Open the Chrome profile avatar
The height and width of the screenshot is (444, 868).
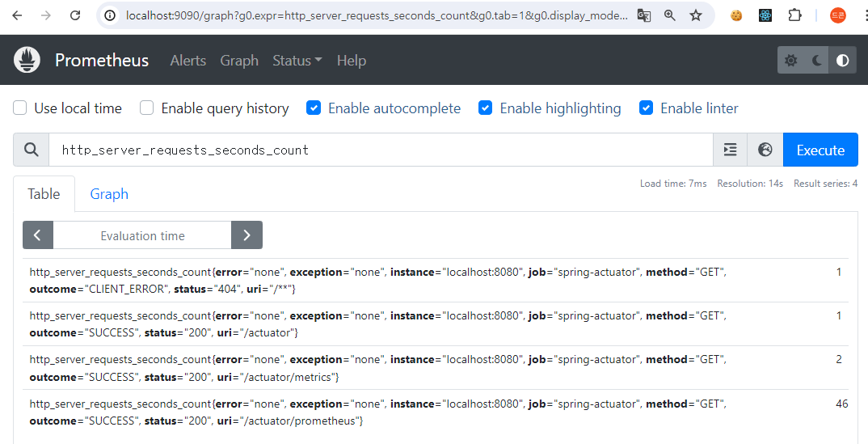coord(838,15)
